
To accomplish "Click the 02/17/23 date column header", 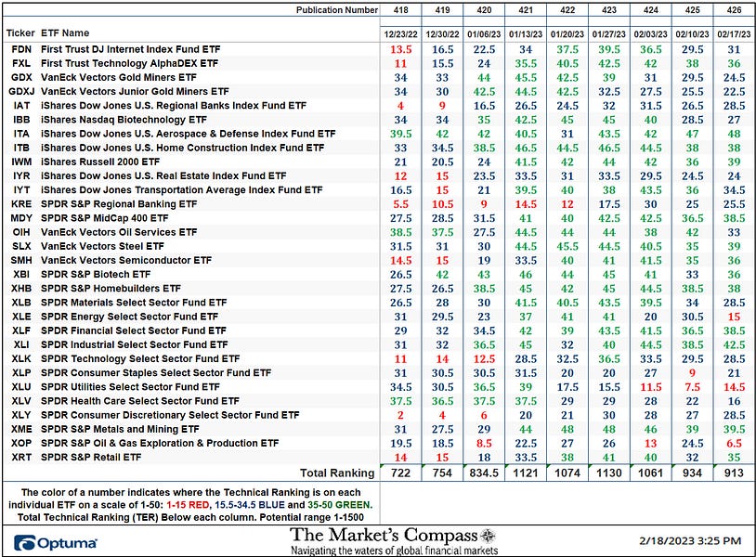I will tap(734, 34).
